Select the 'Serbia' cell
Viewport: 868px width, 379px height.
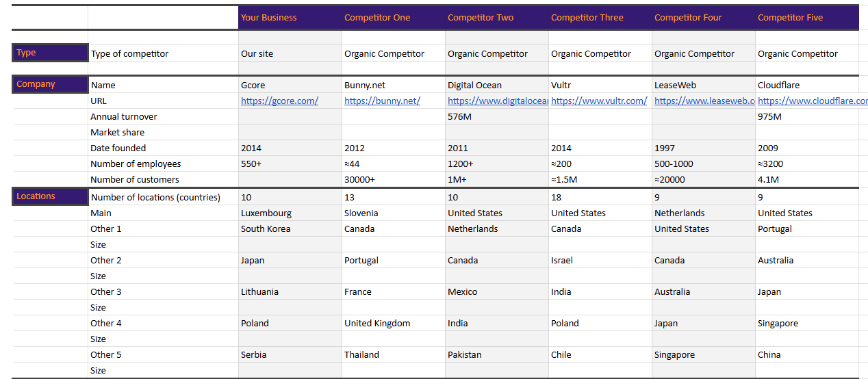pos(290,355)
